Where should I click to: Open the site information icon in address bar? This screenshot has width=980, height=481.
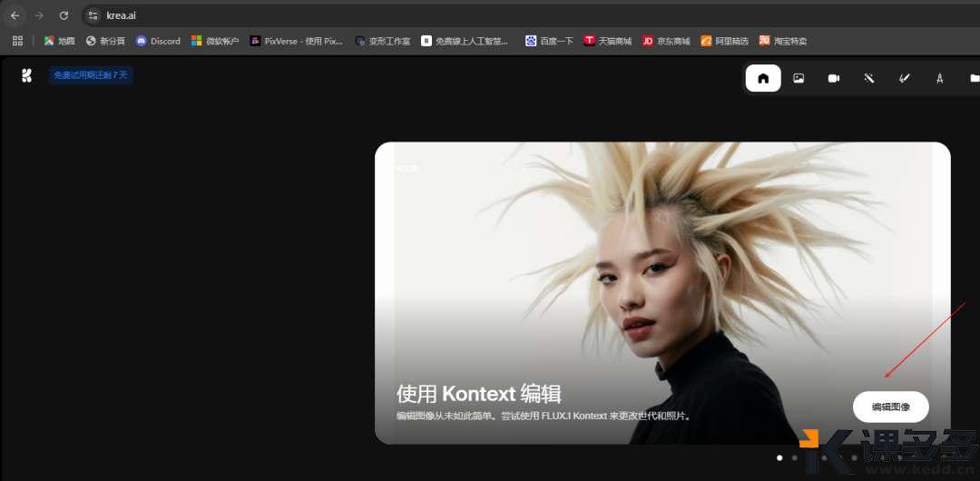(93, 15)
